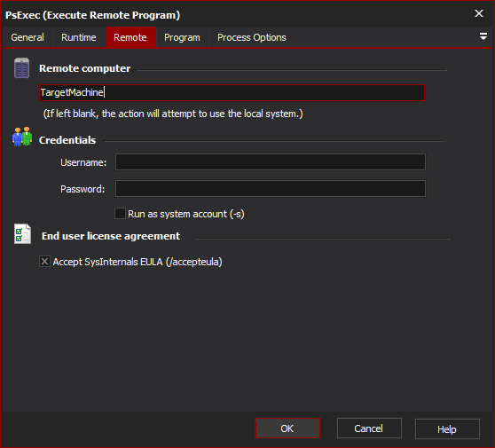This screenshot has height=448, width=495.
Task: Click into the Username field
Action: (x=271, y=162)
